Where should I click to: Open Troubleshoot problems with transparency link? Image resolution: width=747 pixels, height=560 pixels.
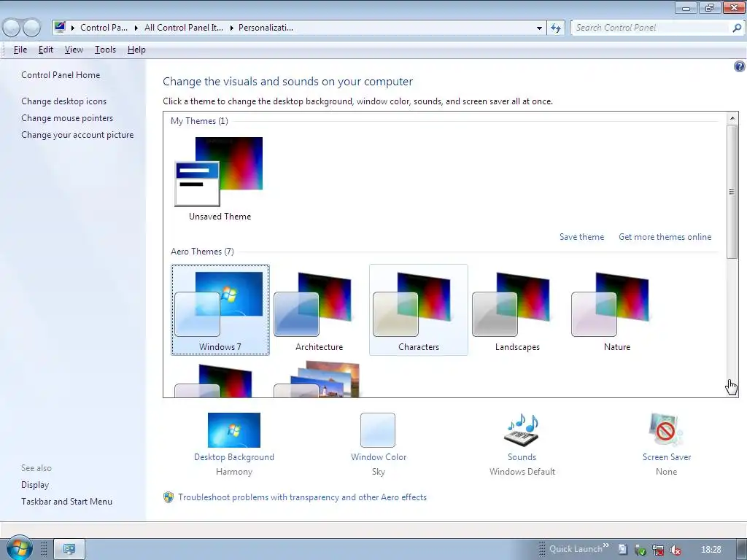[302, 497]
